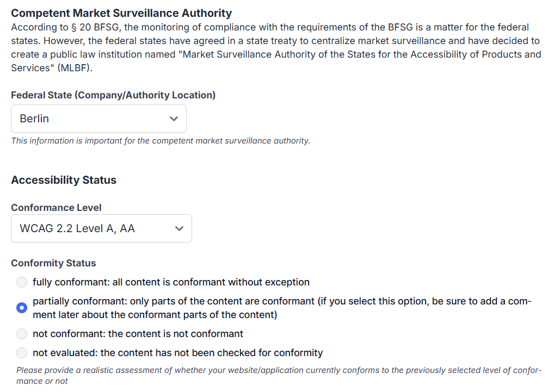Click the 'not conformant: the content' label text

[138, 334]
